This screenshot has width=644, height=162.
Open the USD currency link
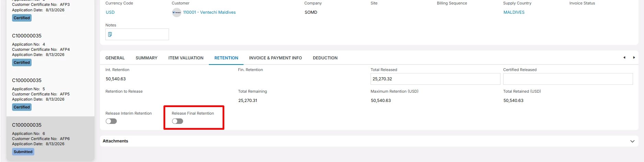[110, 12]
